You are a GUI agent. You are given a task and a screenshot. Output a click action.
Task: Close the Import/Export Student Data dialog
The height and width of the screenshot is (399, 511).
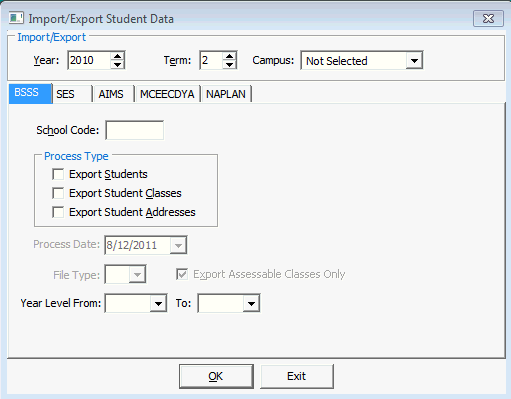[x=488, y=19]
